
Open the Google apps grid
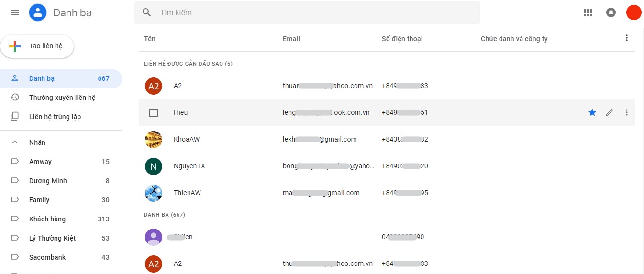pos(588,12)
